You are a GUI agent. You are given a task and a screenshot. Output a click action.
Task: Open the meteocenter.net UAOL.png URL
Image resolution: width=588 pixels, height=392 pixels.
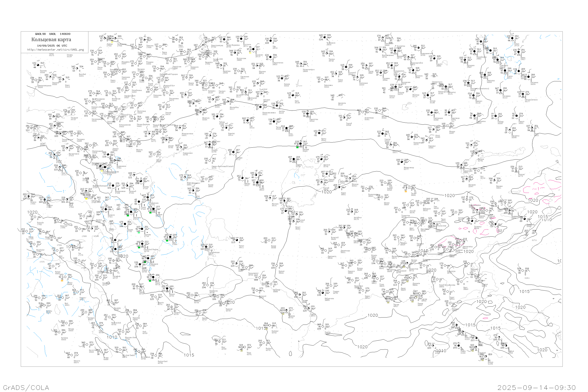pos(55,50)
